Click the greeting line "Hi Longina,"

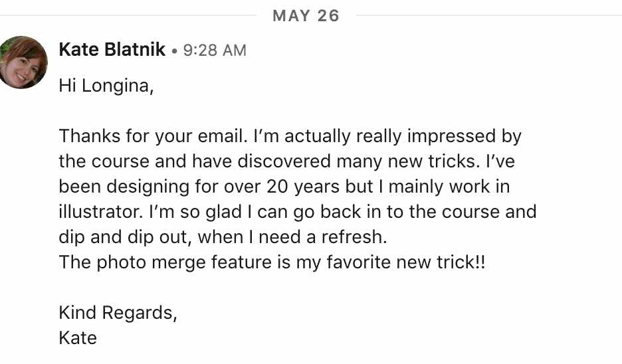pos(106,86)
